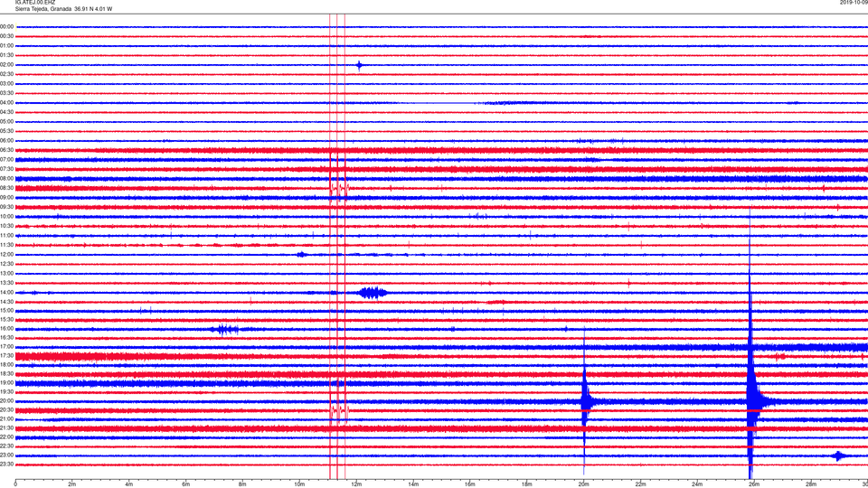The height and width of the screenshot is (488, 868).
Task: Click the 05:30 time label
Action: click(x=7, y=131)
